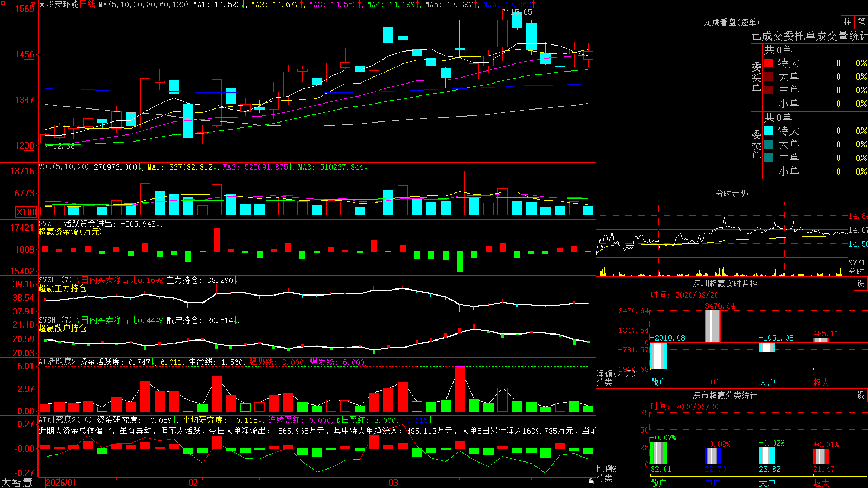The width and height of the screenshot is (868, 488).
Task: Open 设 settings for 深市超赢分类统计
Action: coord(861,395)
